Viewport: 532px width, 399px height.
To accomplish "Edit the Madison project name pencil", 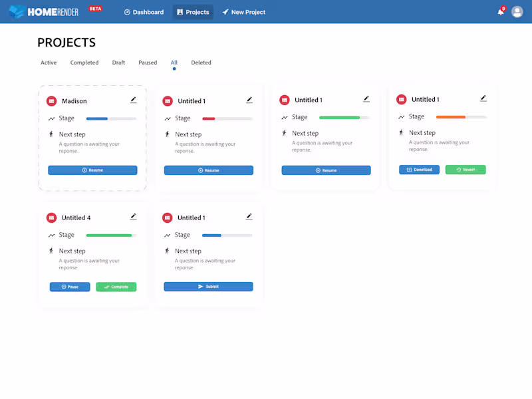I will (x=134, y=100).
